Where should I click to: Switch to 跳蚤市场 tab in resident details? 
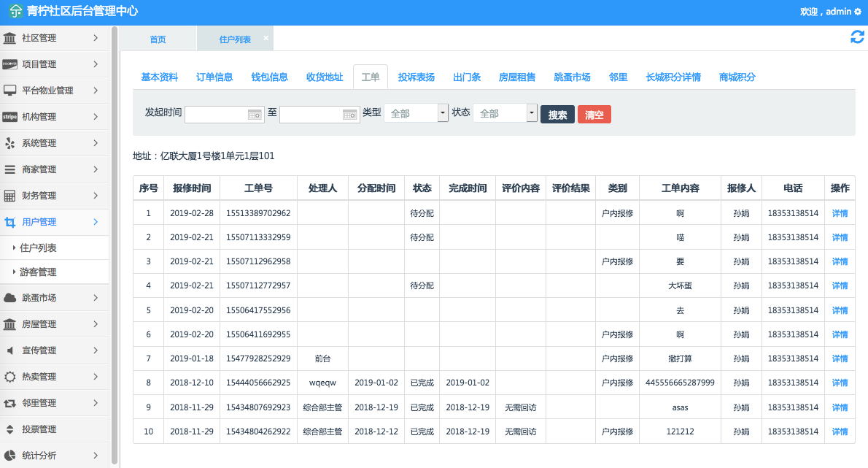pyautogui.click(x=572, y=77)
